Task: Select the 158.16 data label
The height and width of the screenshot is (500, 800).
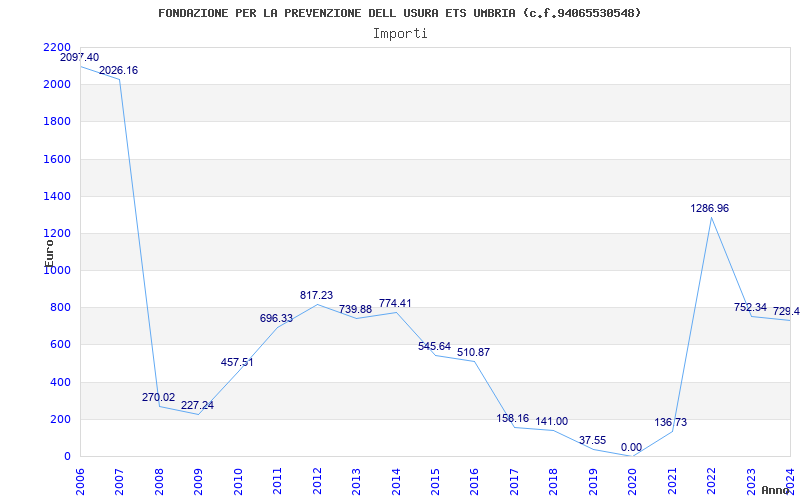Action: pos(513,419)
